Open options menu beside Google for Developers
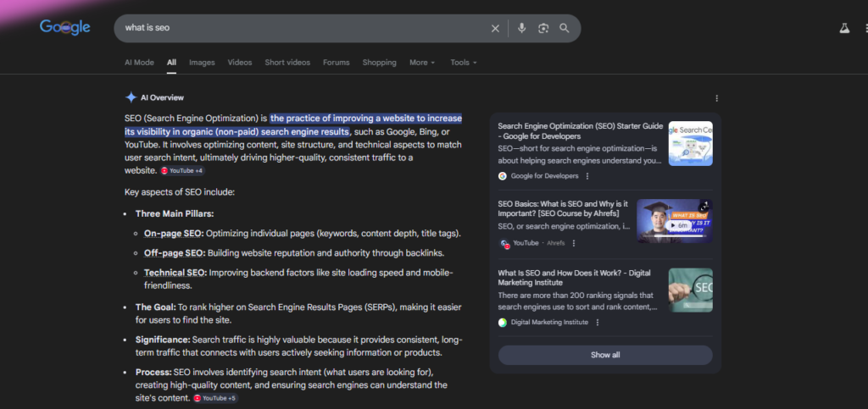The image size is (868, 409). pos(587,176)
